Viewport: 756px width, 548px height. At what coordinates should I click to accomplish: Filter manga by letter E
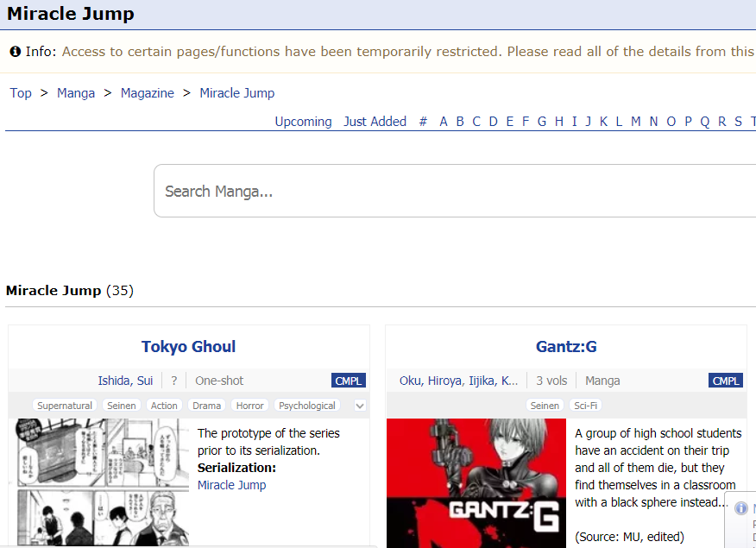(510, 122)
